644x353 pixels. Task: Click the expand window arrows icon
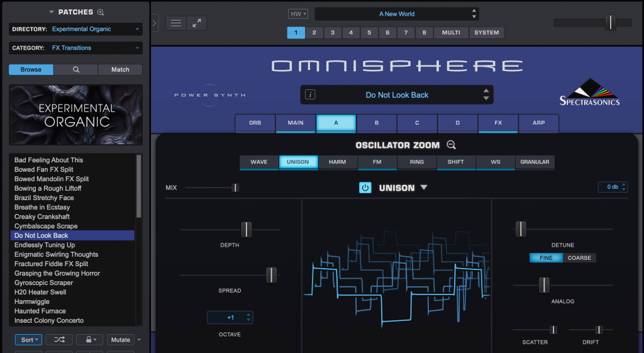pyautogui.click(x=197, y=23)
